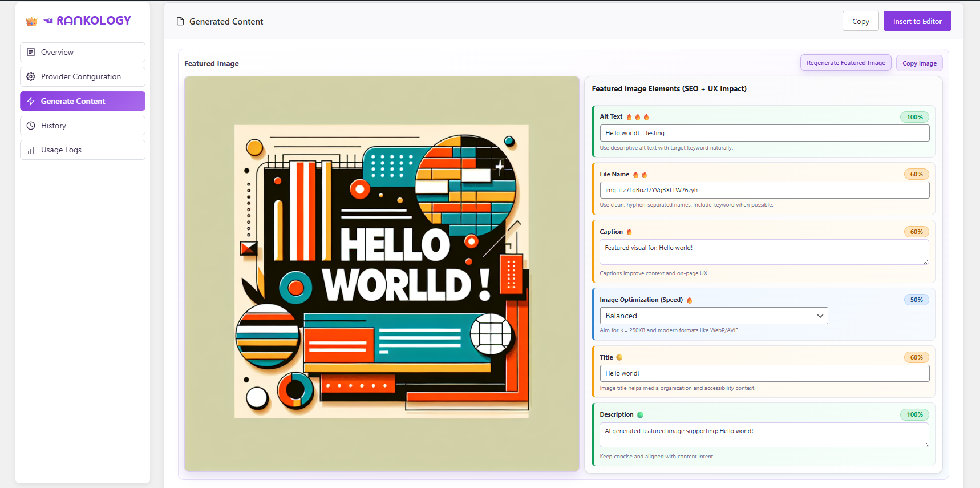Click the Provider Configuration gear icon
This screenshot has width=980, height=488.
coord(31,76)
